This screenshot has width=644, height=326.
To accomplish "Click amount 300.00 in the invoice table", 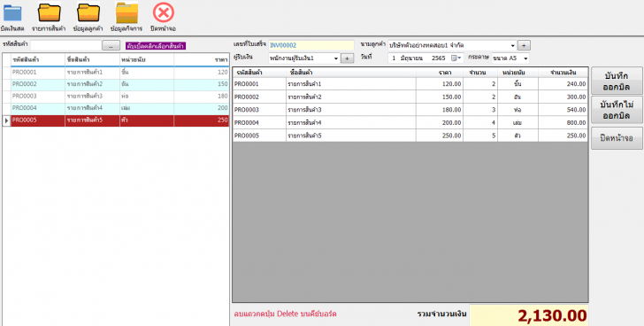I will pyautogui.click(x=576, y=97).
